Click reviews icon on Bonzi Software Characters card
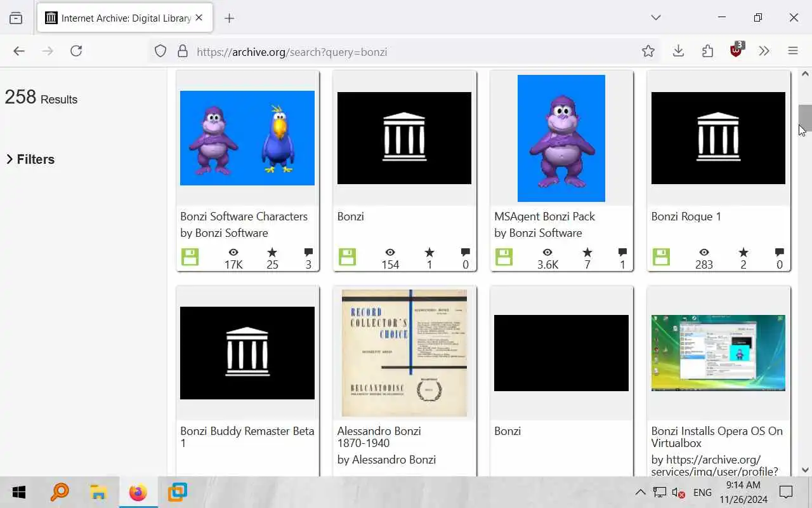 tap(308, 253)
